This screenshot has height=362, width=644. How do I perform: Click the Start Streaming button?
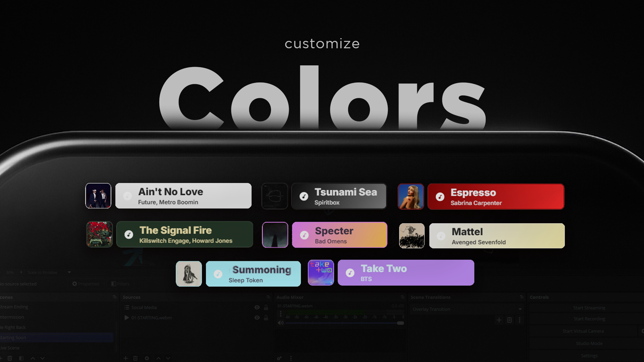tap(589, 308)
